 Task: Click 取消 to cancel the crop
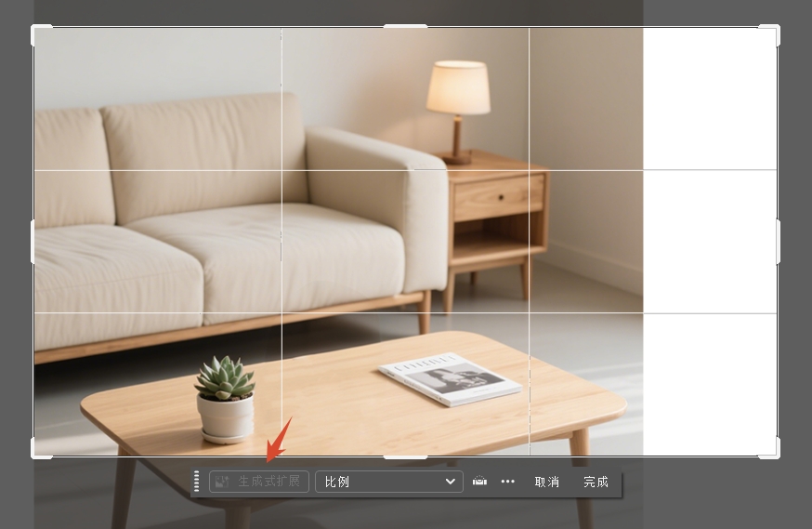pos(546,482)
